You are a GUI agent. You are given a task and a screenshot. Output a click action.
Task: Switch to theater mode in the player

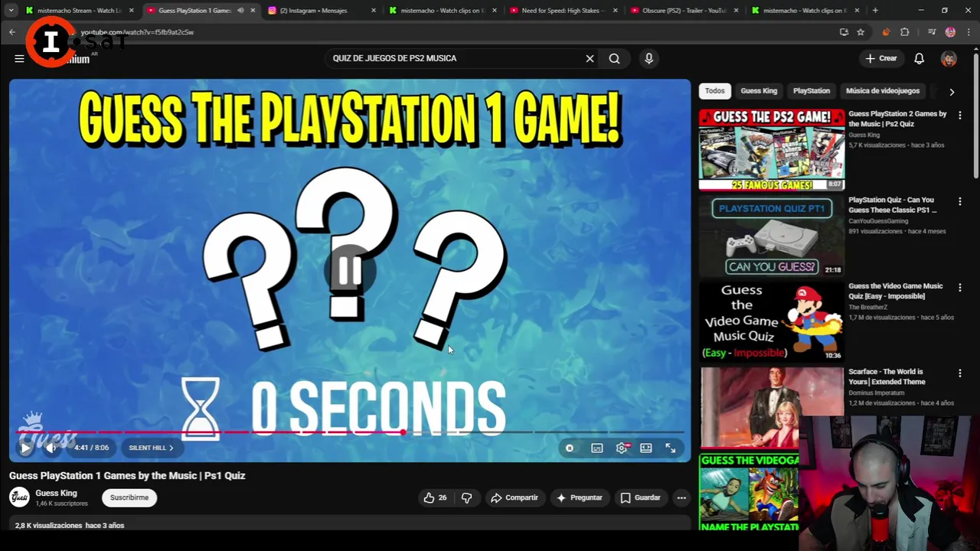click(x=646, y=448)
